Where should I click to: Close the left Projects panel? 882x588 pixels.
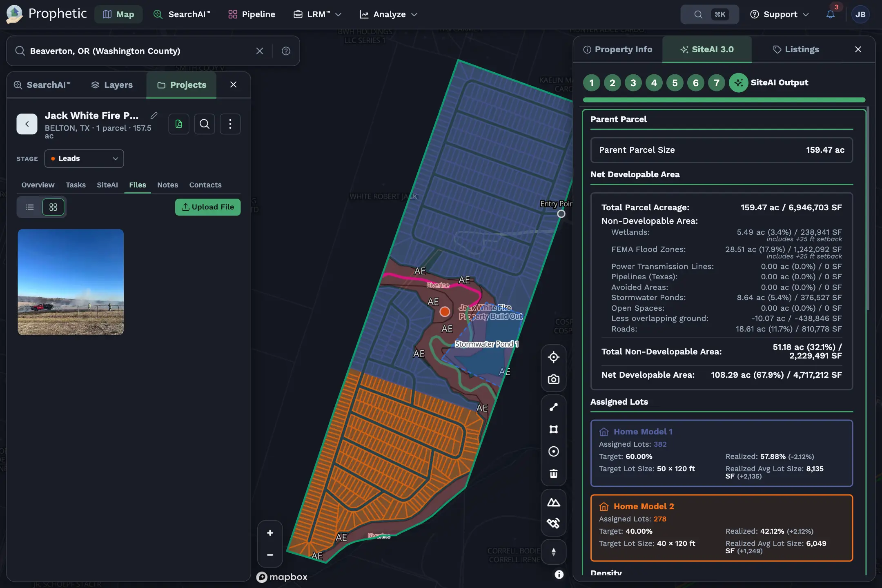pos(233,85)
